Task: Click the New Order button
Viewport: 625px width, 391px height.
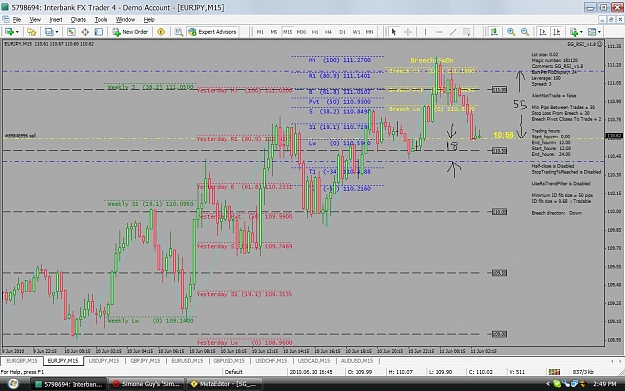Action: (x=130, y=32)
